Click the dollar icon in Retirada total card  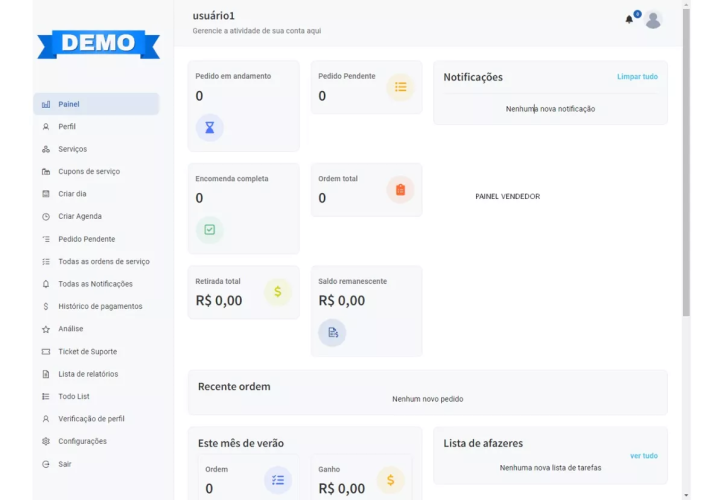pyautogui.click(x=277, y=292)
